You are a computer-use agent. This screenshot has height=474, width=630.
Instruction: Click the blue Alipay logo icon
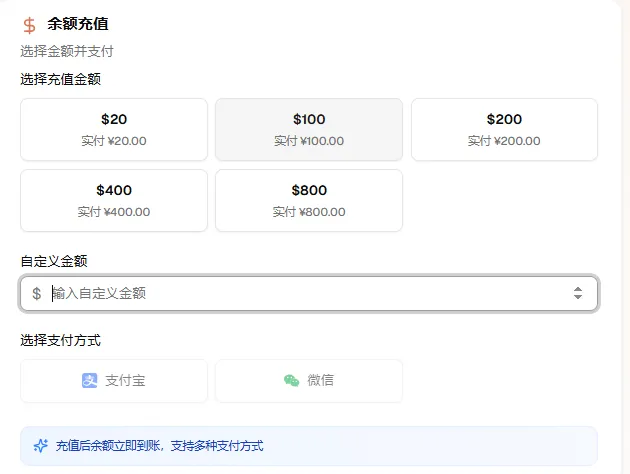90,381
